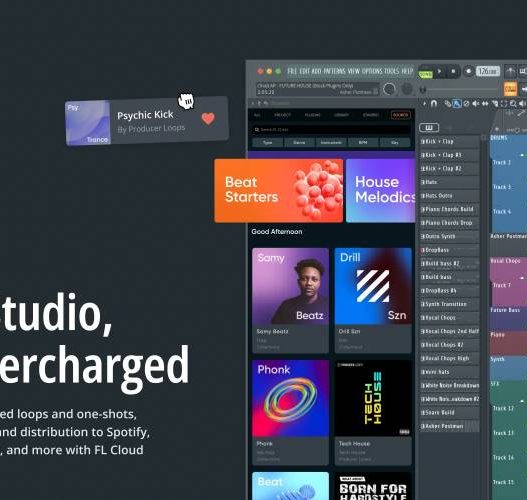Screen dimensions: 527x500
Task: Click the browser search input field
Action: (331, 130)
